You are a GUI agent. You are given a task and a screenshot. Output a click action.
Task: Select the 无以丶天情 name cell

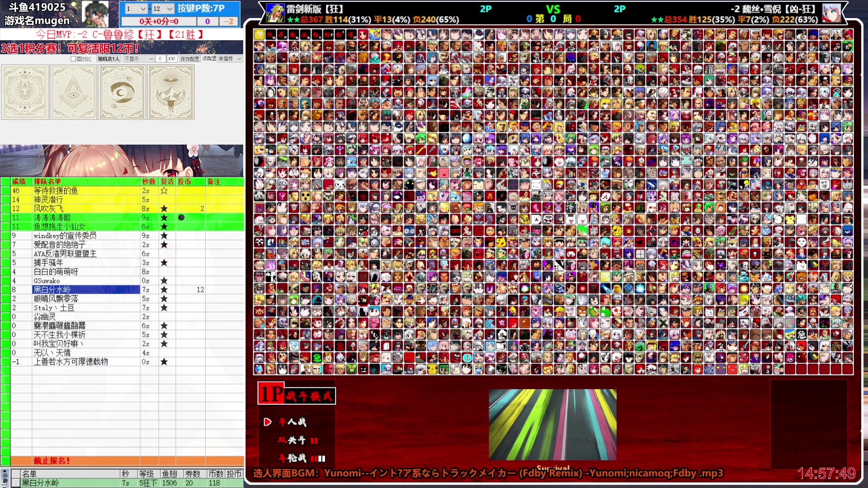(x=86, y=353)
